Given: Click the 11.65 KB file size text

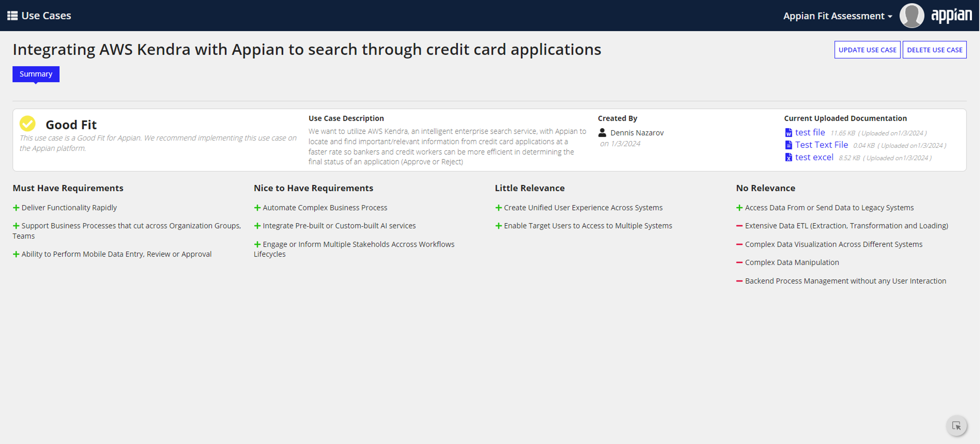Looking at the screenshot, I should (842, 133).
